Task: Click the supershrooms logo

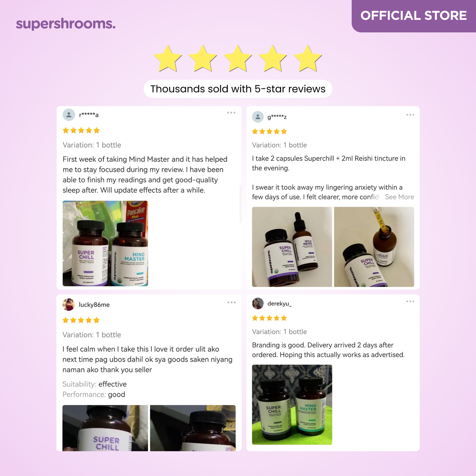Action: (x=66, y=24)
